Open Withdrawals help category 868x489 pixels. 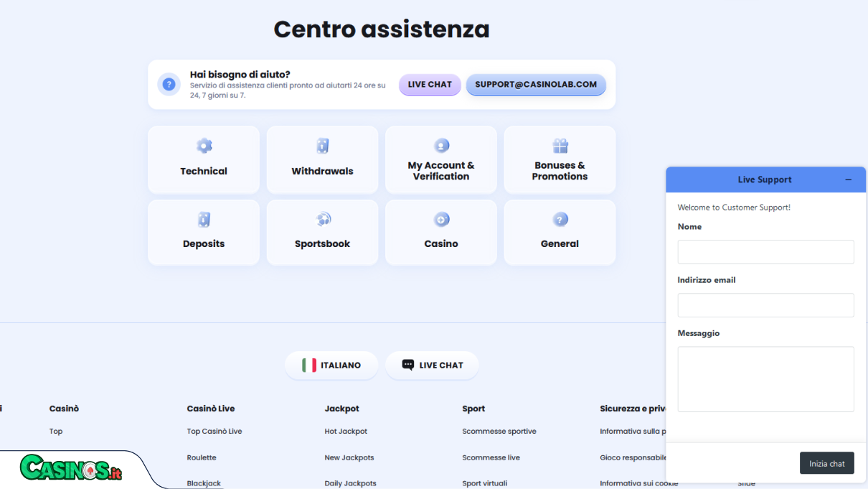pos(322,159)
